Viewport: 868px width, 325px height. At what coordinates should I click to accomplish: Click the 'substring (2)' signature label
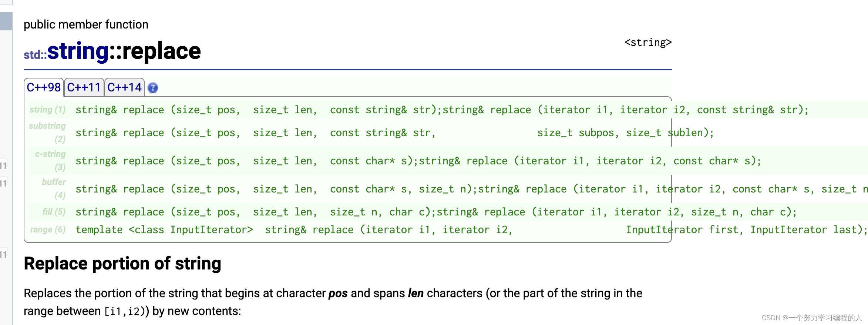coord(48,133)
